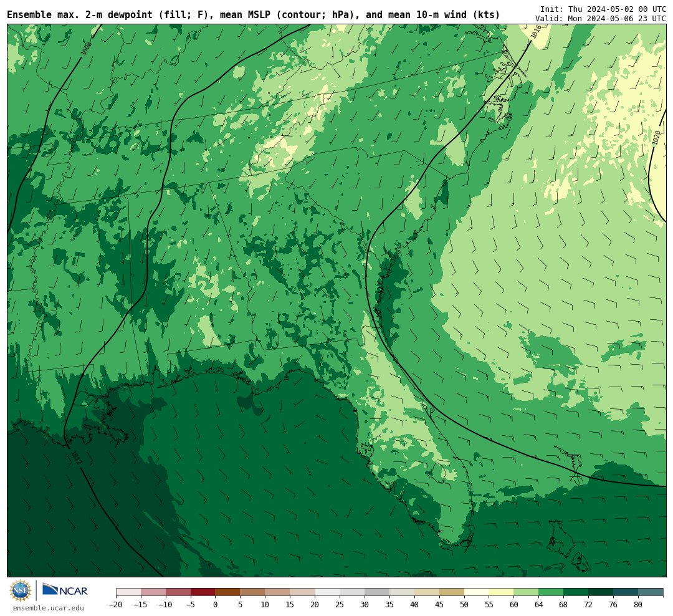The width and height of the screenshot is (673, 616).
Task: Click the 72 colorbar tick label
Action: pyautogui.click(x=589, y=604)
